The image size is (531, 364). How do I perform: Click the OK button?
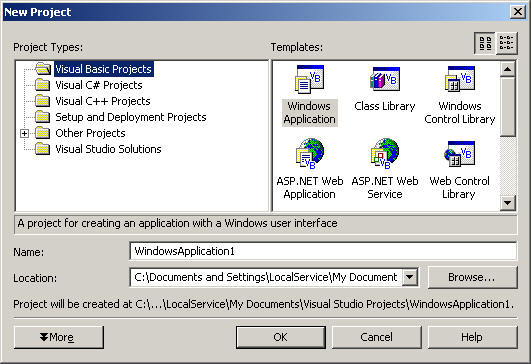(281, 337)
